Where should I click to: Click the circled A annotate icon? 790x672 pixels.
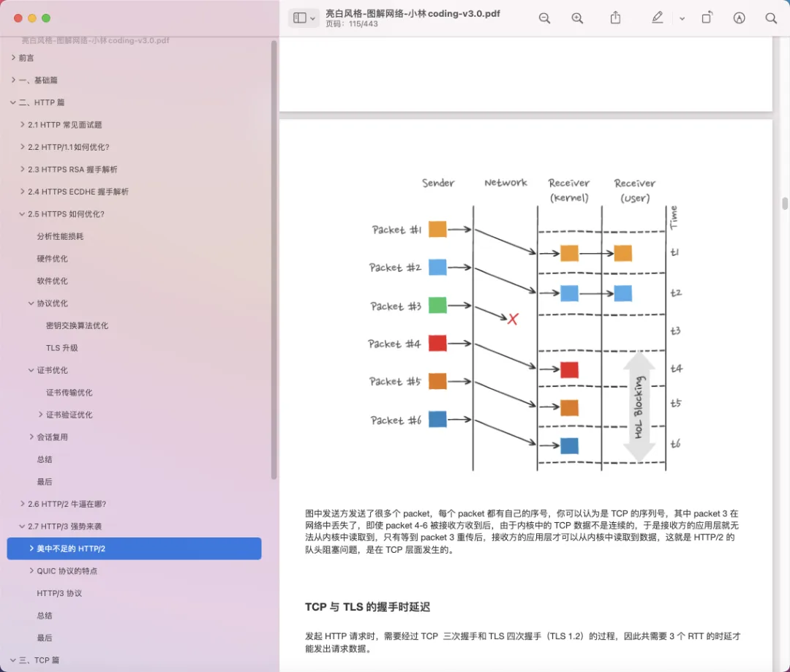point(739,18)
